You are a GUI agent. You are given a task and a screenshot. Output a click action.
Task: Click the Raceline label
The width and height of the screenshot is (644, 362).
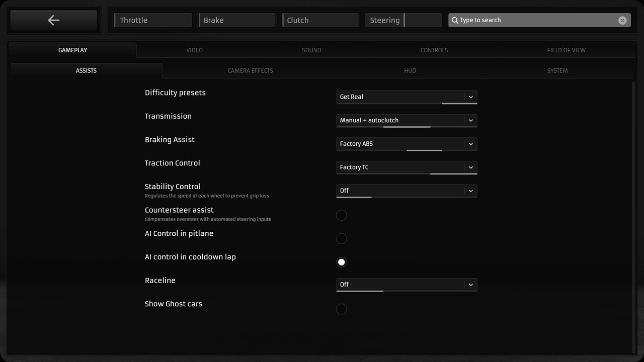(160, 281)
